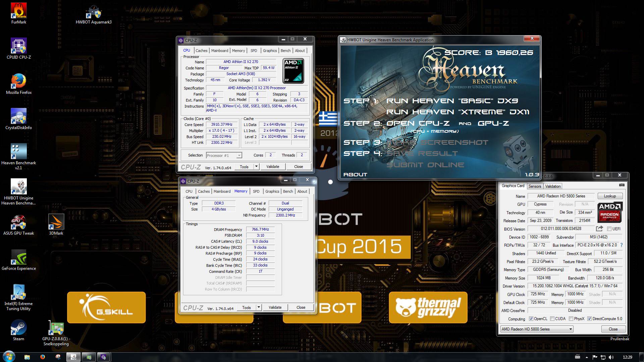Click Validate in Memory CPU-Z window

[x=275, y=307]
